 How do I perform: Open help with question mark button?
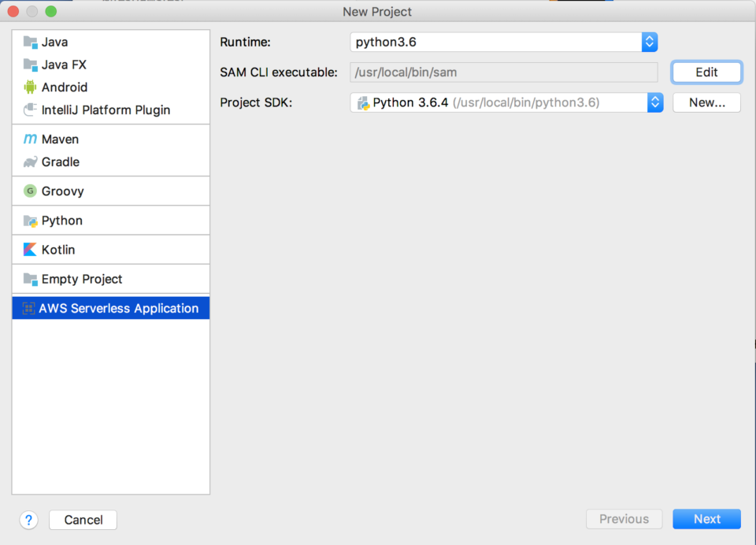tap(29, 520)
